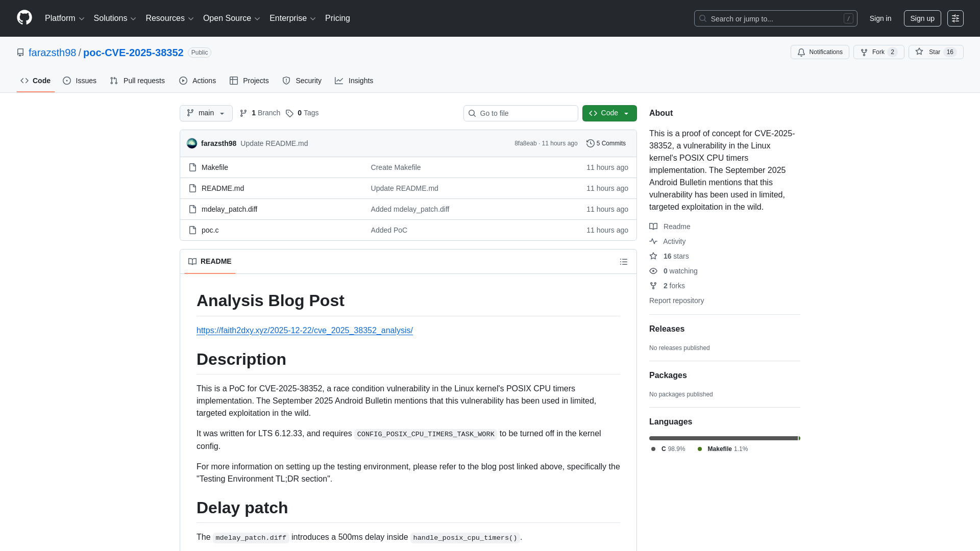
Task: Open the GitHub home page logo
Action: [23, 18]
